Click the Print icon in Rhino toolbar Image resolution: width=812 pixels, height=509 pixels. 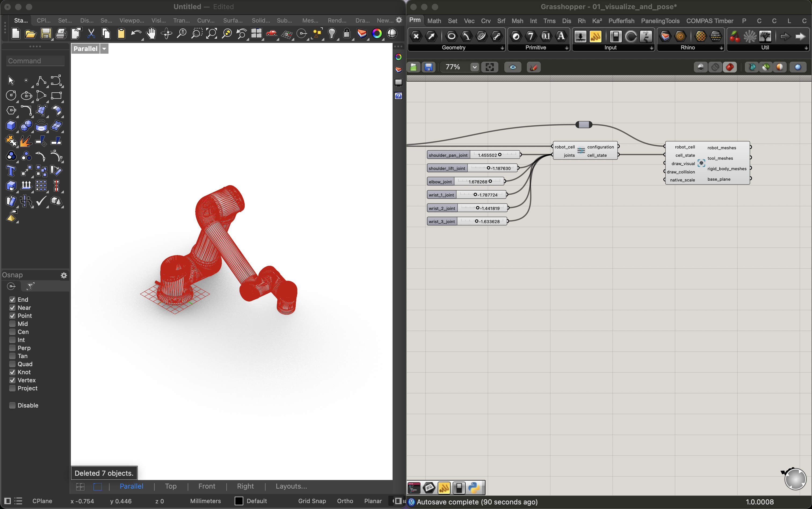coord(61,34)
